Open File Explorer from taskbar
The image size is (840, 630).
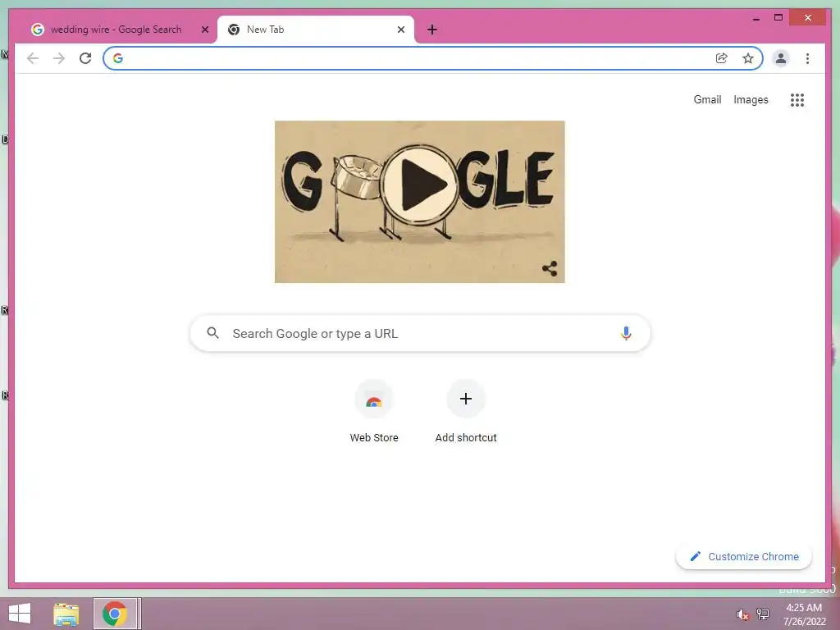(66, 614)
